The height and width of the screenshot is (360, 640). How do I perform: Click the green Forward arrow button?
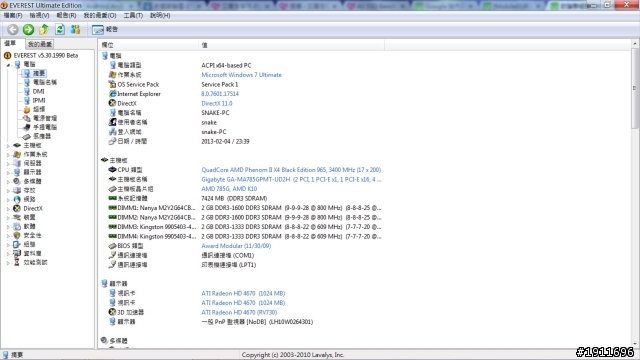tap(28, 29)
